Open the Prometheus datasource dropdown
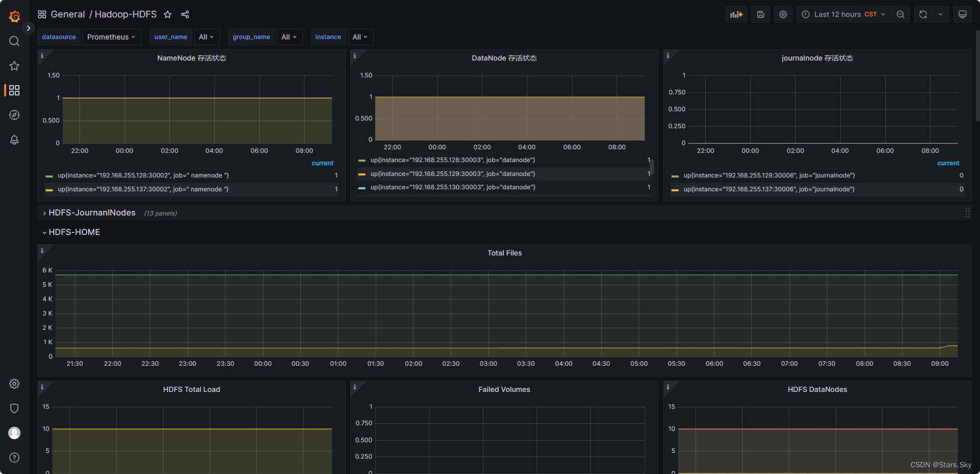 point(112,37)
